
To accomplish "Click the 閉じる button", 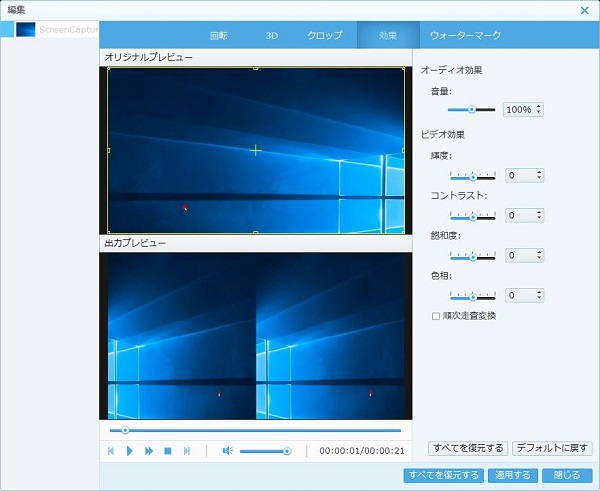I will click(566, 475).
